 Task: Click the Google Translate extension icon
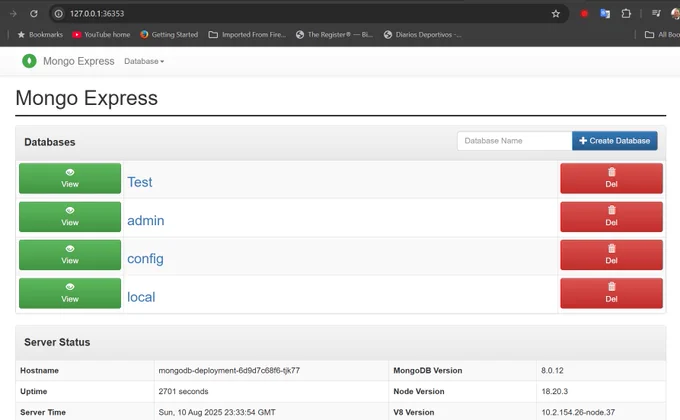tap(605, 14)
